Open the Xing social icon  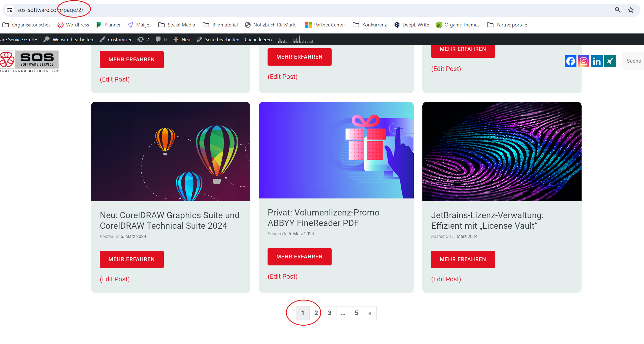610,61
